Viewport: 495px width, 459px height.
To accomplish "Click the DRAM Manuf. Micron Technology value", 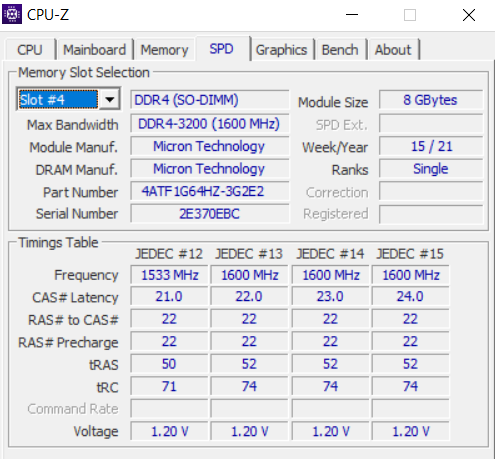I will click(210, 169).
